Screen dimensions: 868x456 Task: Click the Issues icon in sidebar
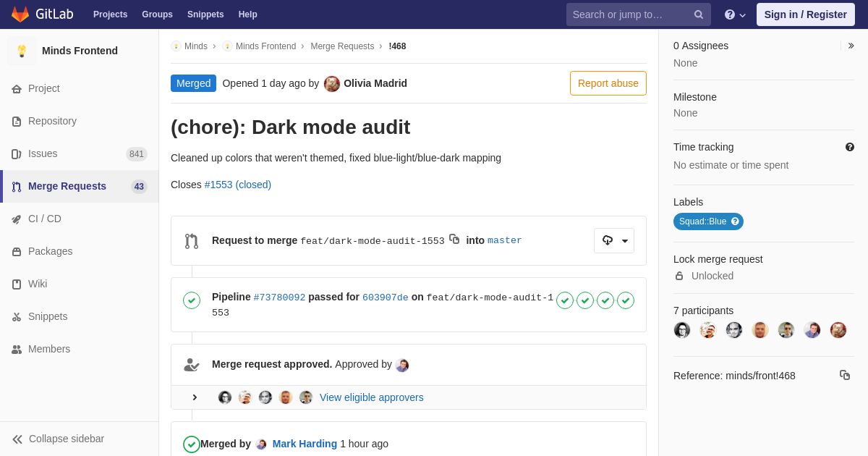(17, 154)
